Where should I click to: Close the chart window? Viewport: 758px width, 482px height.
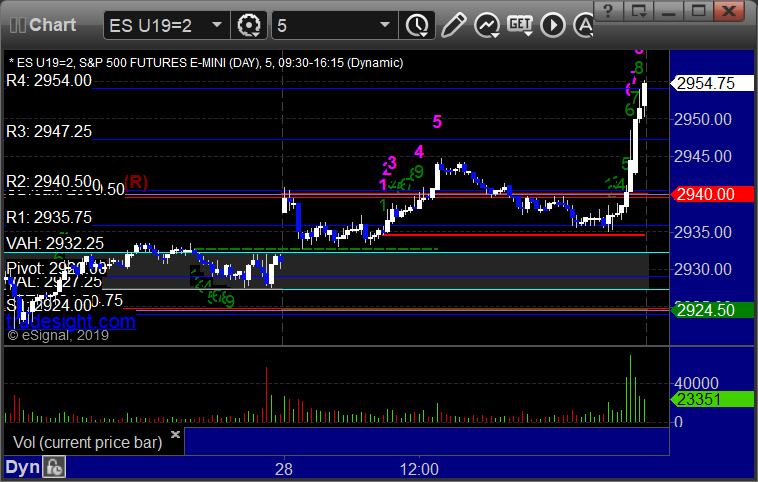pos(729,11)
